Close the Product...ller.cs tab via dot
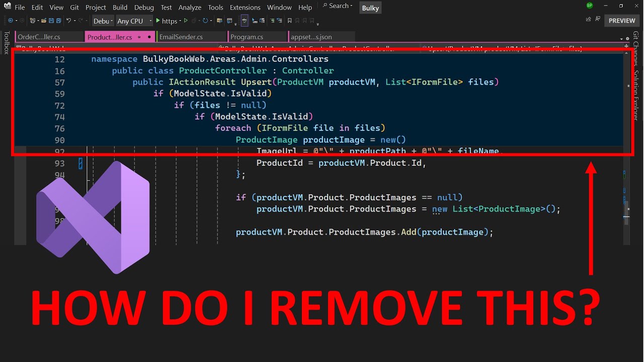This screenshot has height=362, width=644. tap(149, 37)
